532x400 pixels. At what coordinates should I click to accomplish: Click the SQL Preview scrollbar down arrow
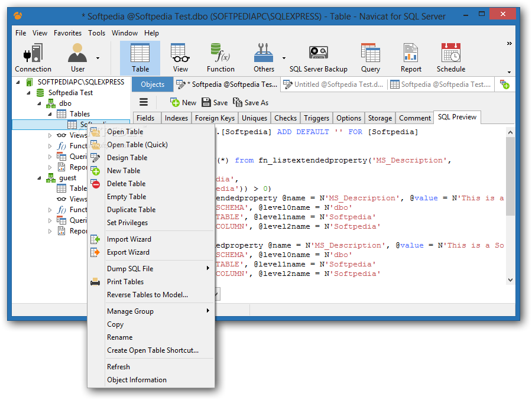[510, 280]
